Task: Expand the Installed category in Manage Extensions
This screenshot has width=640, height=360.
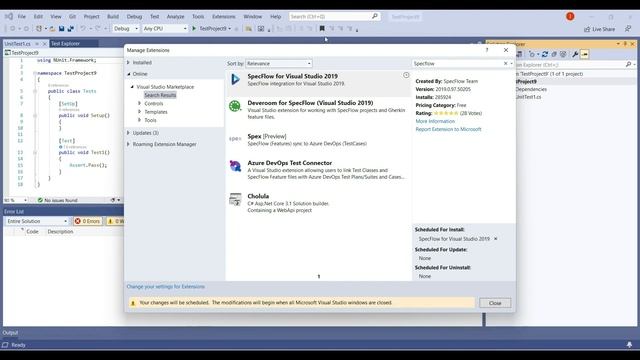Action: click(x=129, y=62)
